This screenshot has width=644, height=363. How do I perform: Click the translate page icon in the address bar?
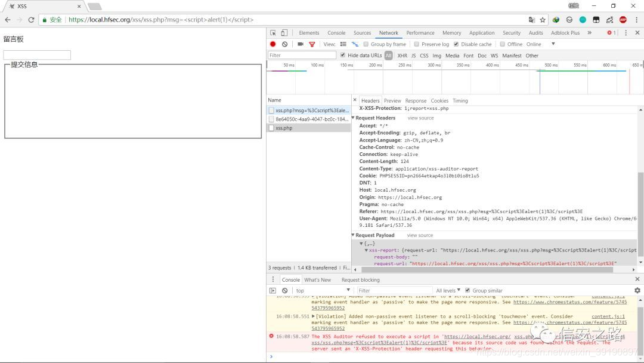[532, 20]
